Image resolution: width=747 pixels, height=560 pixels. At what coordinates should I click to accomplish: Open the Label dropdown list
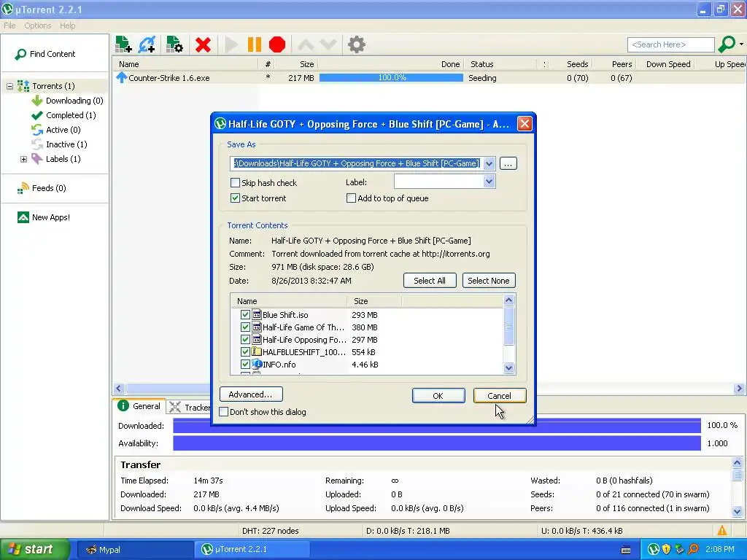[489, 182]
